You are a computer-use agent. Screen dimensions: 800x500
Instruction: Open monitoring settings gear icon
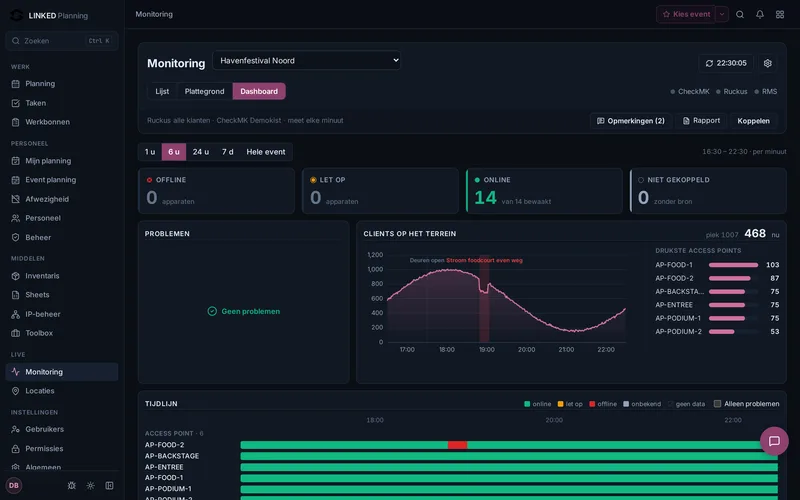point(767,63)
